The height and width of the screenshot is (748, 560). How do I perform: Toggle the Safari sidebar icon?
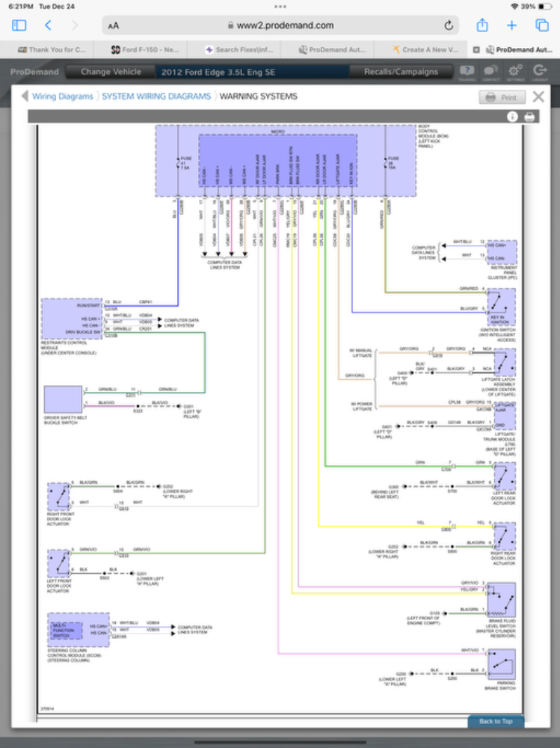(x=19, y=25)
